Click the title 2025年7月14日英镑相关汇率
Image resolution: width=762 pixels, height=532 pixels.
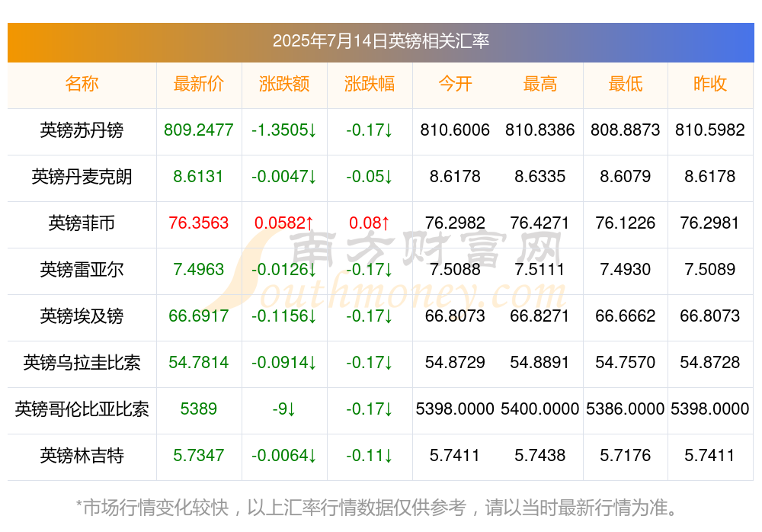click(x=380, y=41)
